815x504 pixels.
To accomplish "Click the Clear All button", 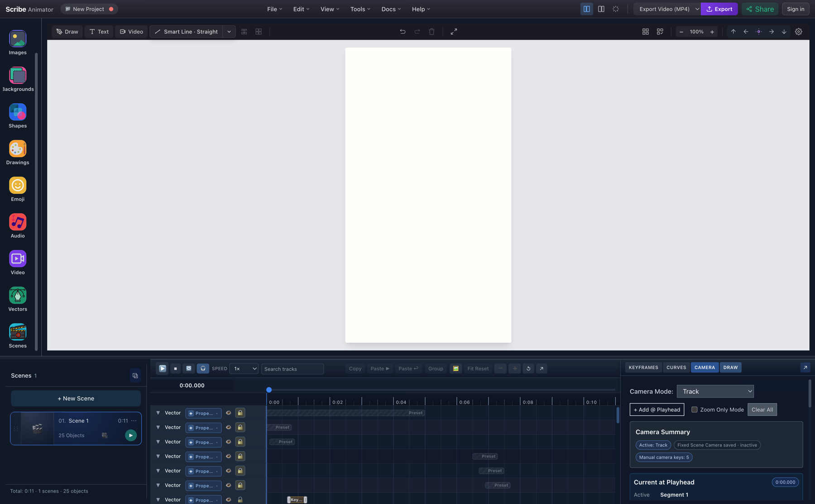I will pyautogui.click(x=762, y=409).
